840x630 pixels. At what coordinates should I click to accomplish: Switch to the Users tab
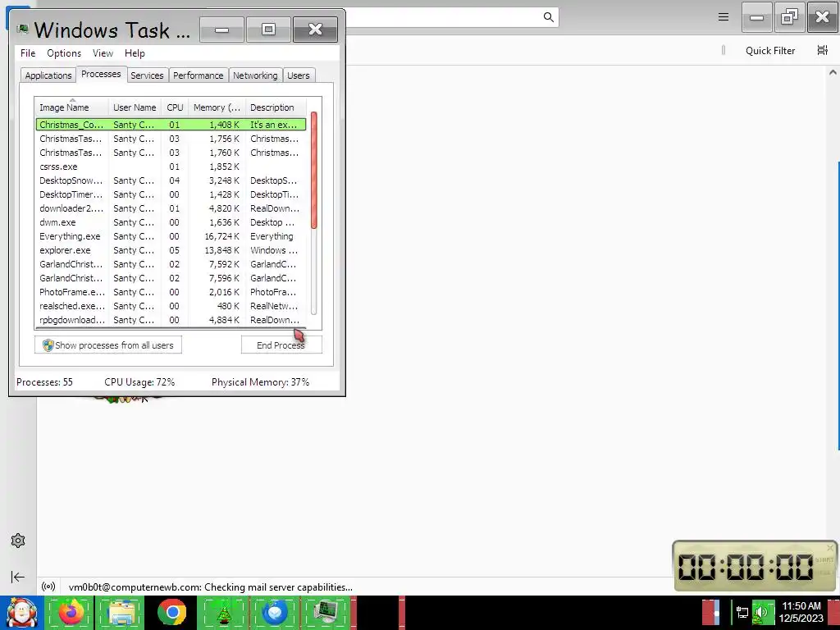coord(299,75)
